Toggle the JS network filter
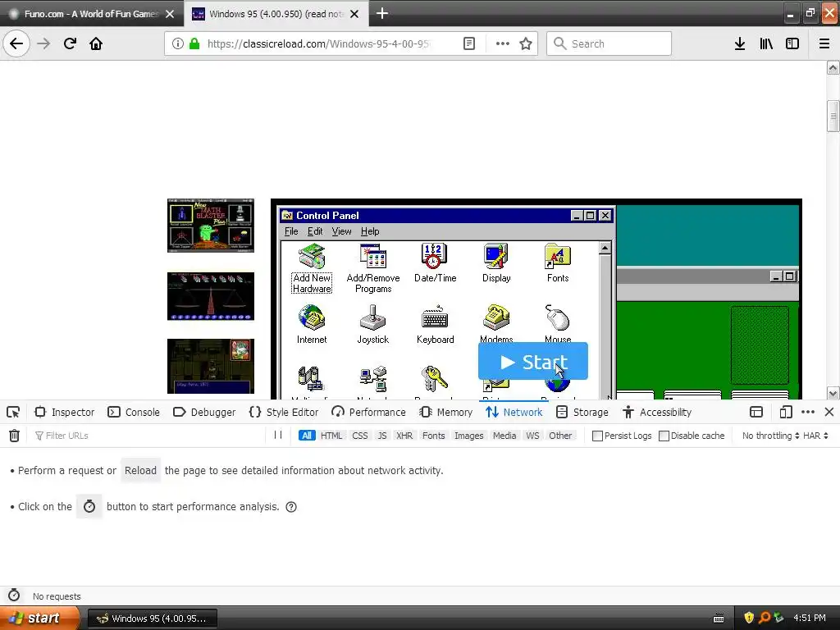The width and height of the screenshot is (840, 630). [x=382, y=436]
